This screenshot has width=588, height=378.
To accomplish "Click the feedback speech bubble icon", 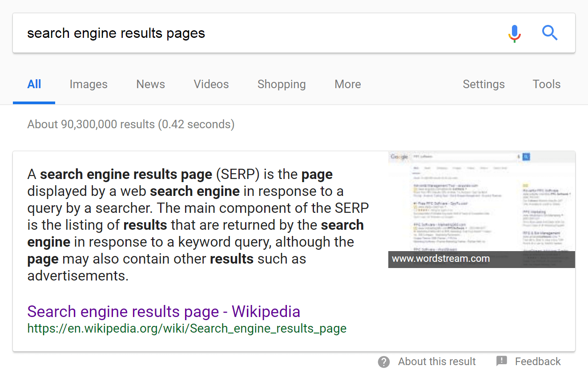I will click(502, 361).
